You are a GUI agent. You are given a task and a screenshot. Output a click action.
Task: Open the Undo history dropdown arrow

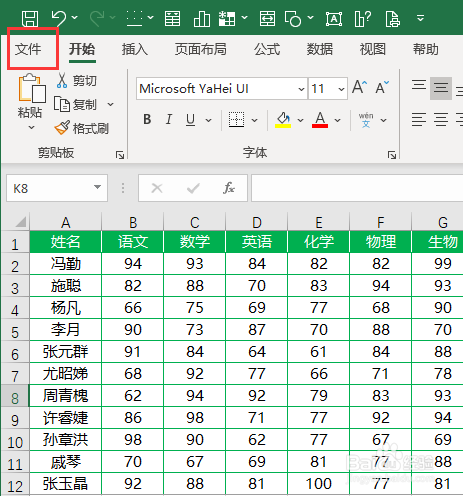(75, 17)
